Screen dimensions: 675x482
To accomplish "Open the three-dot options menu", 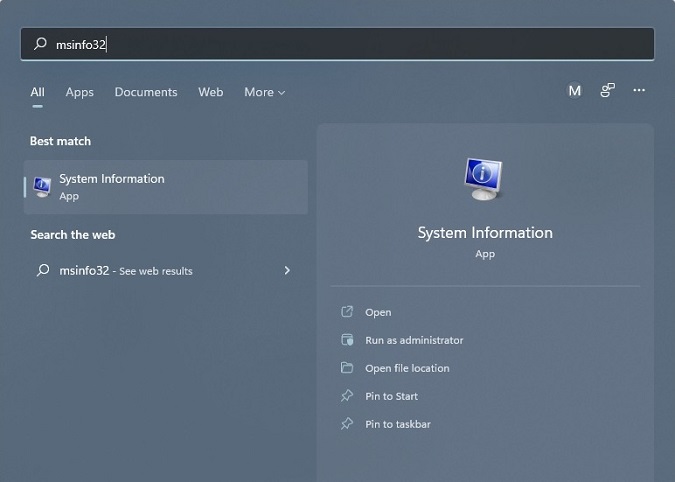I will tap(639, 90).
